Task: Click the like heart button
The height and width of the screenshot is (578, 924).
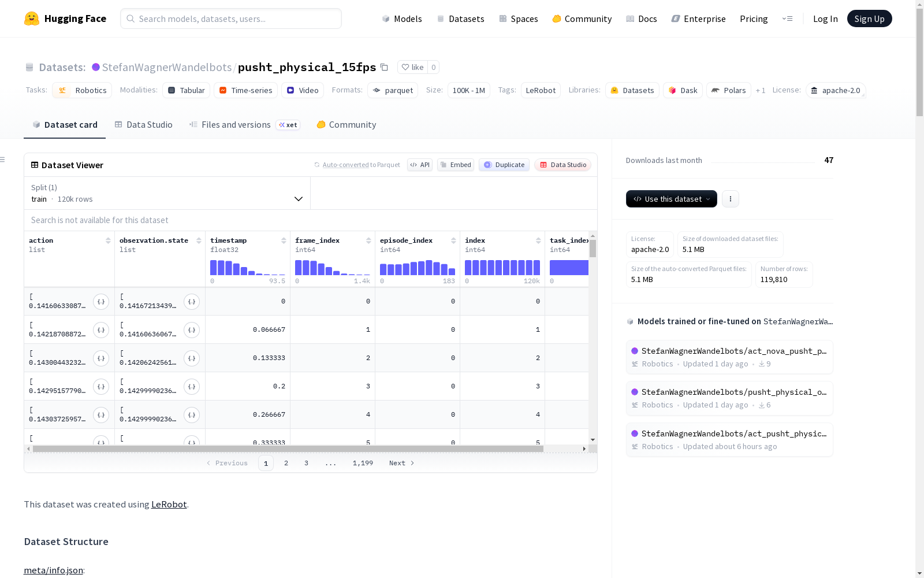Action: 413,67
